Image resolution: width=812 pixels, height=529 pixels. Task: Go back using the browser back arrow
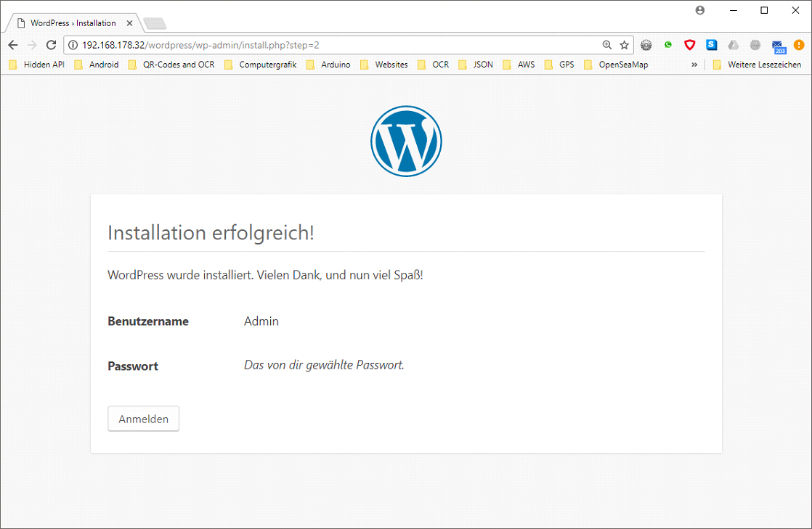click(x=13, y=45)
